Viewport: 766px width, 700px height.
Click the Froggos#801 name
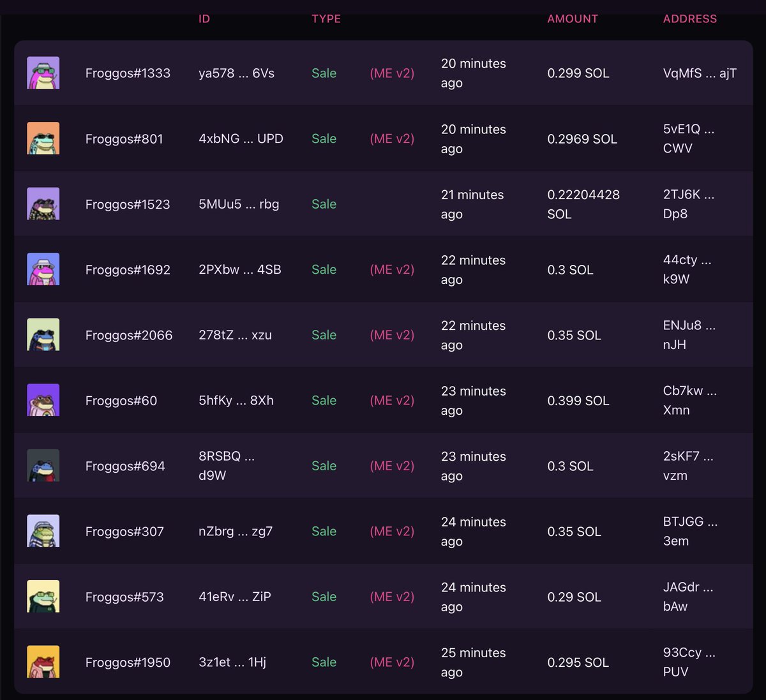124,139
